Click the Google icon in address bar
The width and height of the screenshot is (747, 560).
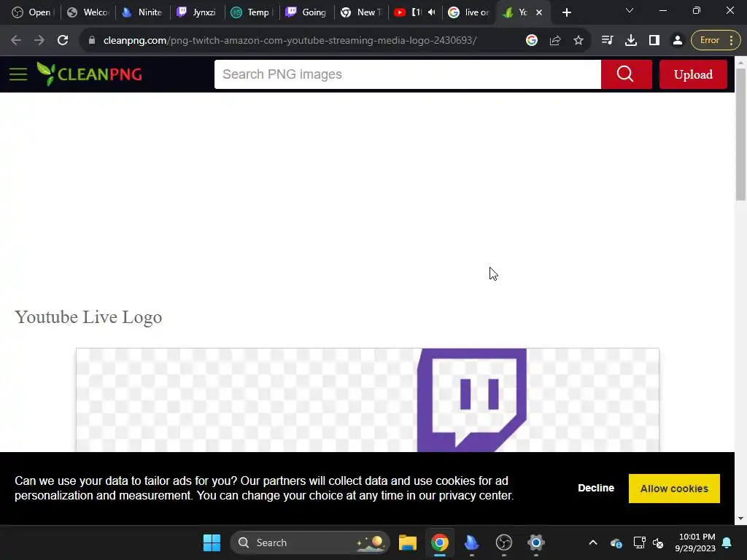[x=532, y=41]
